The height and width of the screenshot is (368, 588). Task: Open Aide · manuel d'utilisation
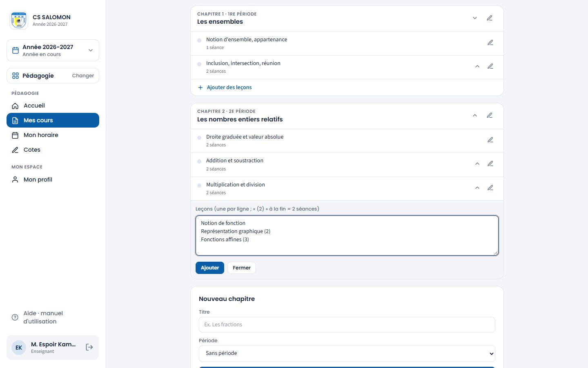coord(53,317)
